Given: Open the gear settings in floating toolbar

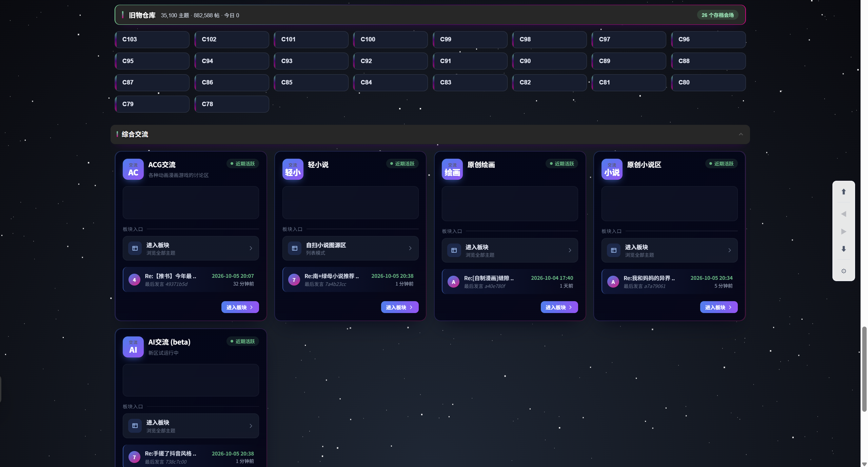Looking at the screenshot, I should pyautogui.click(x=844, y=271).
